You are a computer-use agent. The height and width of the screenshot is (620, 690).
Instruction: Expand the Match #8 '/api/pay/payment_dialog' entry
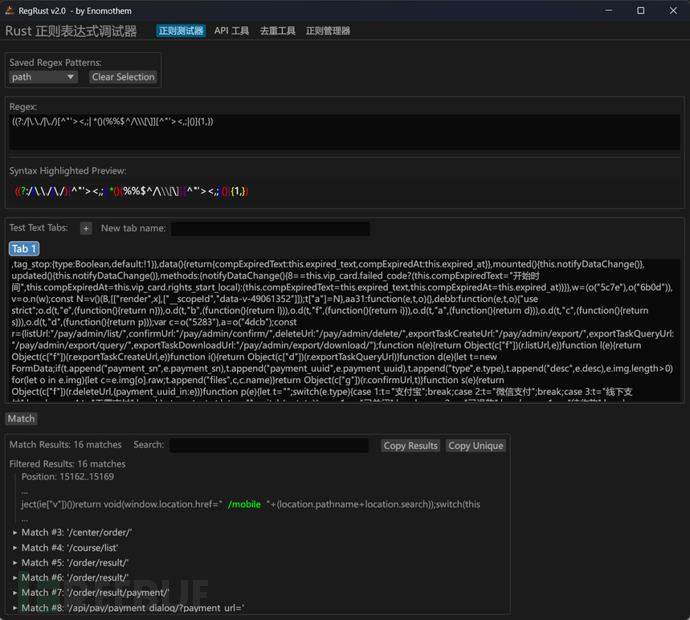pos(15,607)
